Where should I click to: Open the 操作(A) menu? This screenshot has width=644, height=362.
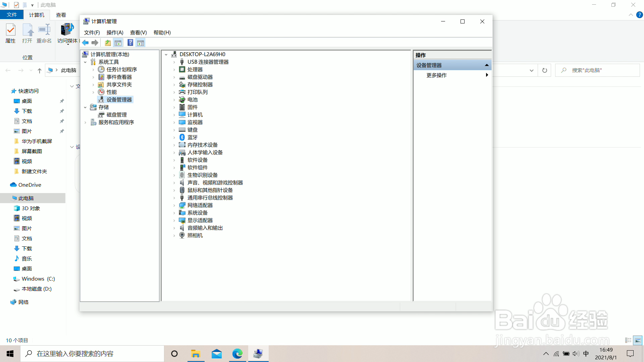115,33
